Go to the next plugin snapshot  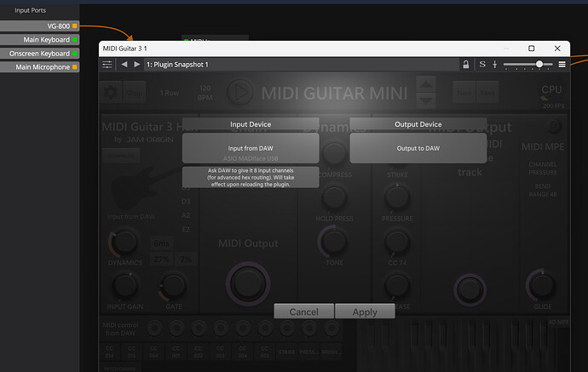(x=136, y=65)
